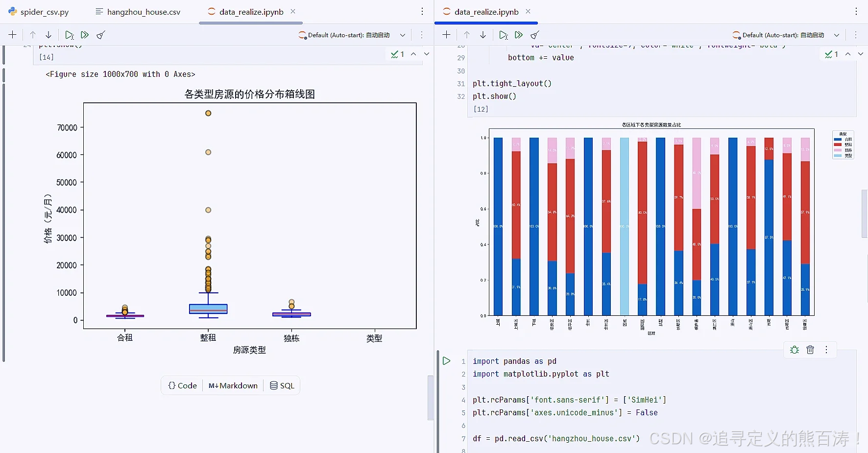This screenshot has width=868, height=453.
Task: Click the Figure size 1000x700 output text
Action: [121, 74]
